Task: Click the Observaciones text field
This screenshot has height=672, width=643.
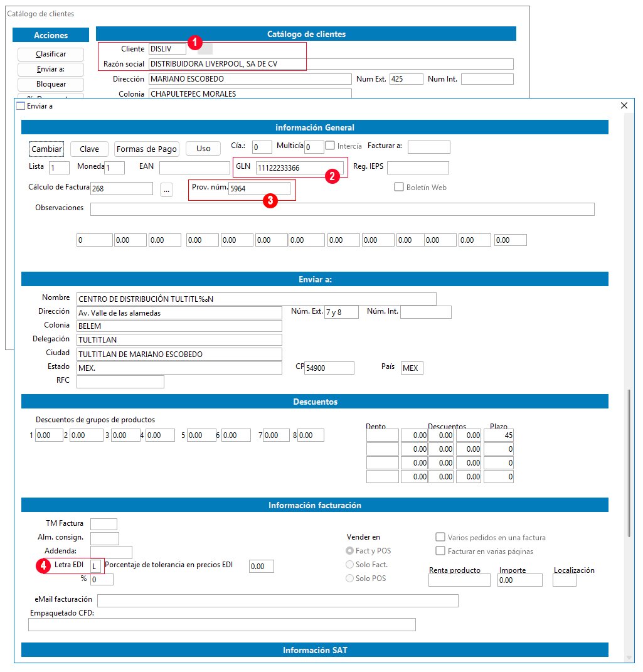Action: click(343, 209)
